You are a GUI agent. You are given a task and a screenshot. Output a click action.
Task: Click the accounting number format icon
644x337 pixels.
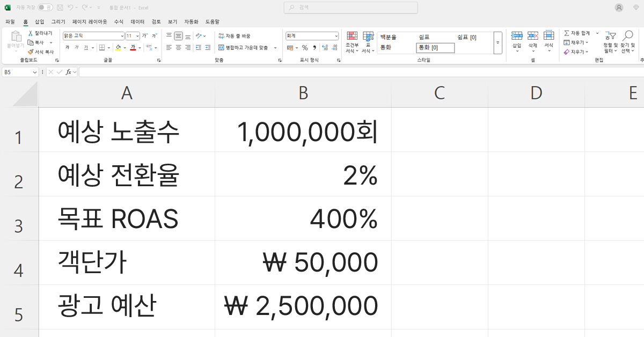290,48
